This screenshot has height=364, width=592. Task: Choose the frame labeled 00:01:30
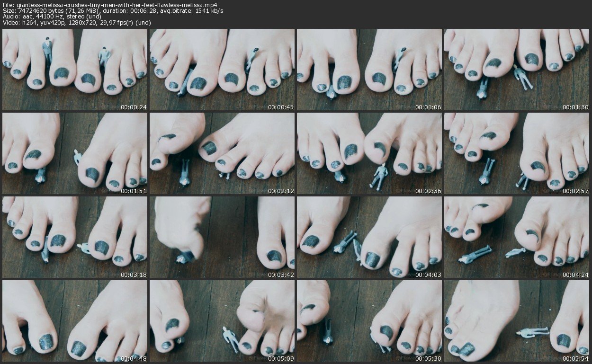pos(517,70)
